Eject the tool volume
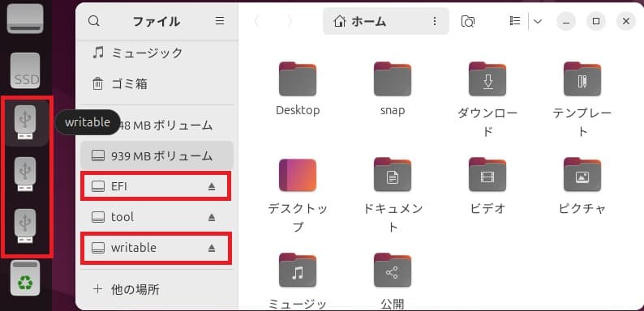The height and width of the screenshot is (311, 644). pos(212,217)
